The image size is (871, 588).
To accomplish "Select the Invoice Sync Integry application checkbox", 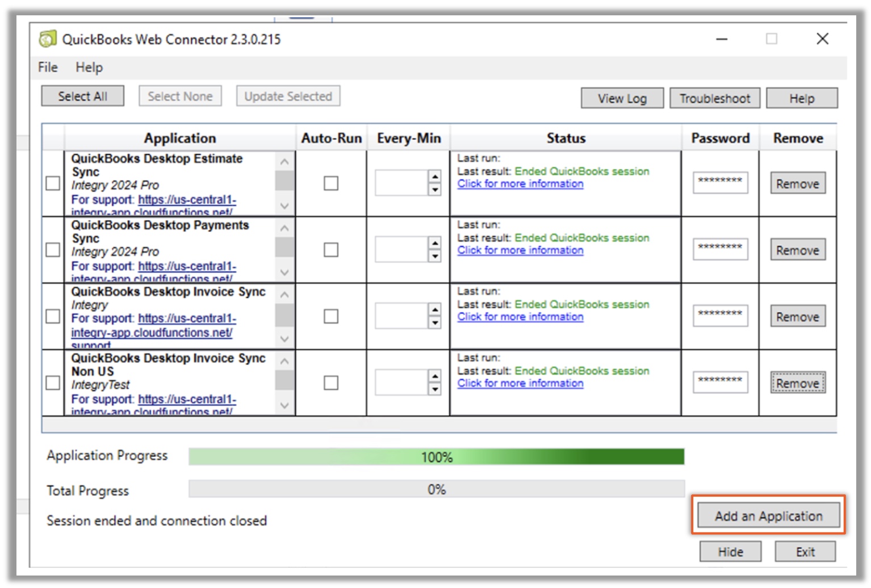I will point(53,316).
